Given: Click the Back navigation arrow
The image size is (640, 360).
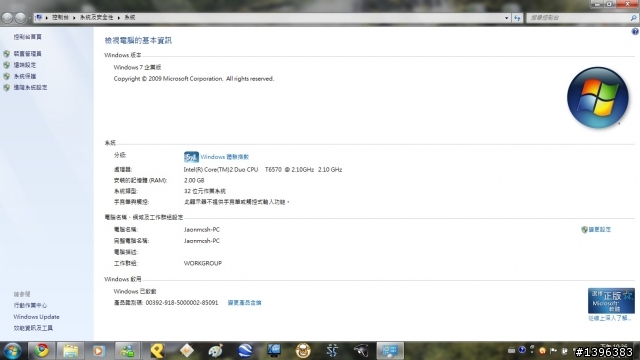Looking at the screenshot, I should coord(7,18).
